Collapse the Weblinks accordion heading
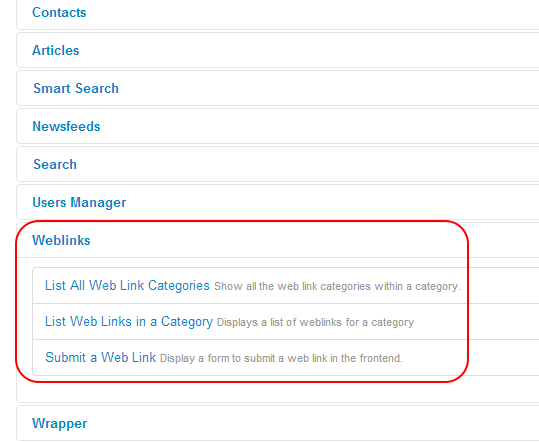Viewport: 539px width, 442px height. (61, 240)
